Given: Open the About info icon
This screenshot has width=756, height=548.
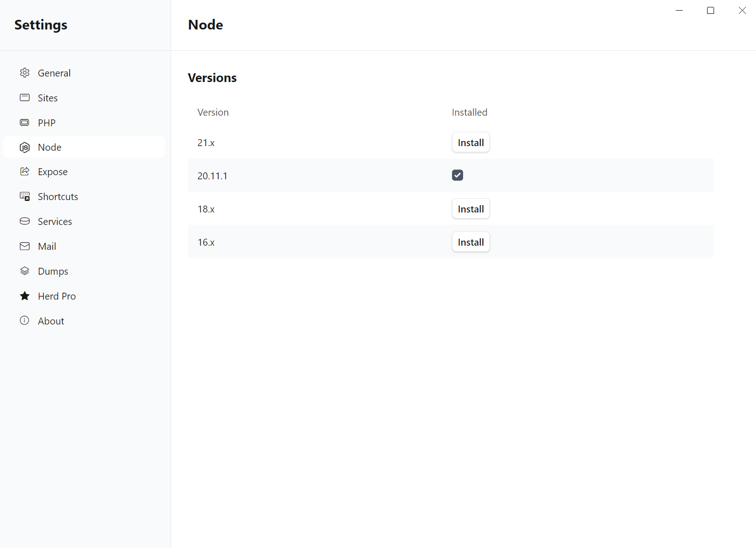Looking at the screenshot, I should tap(24, 320).
